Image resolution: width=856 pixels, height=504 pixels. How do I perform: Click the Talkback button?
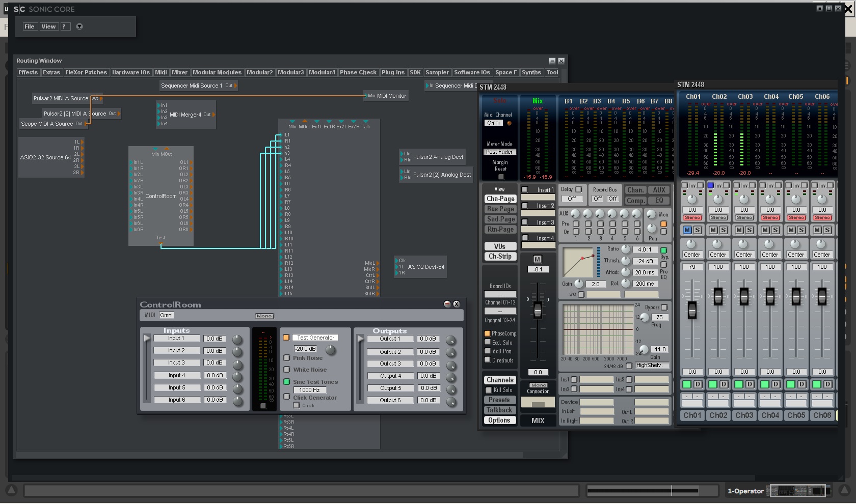pyautogui.click(x=499, y=410)
